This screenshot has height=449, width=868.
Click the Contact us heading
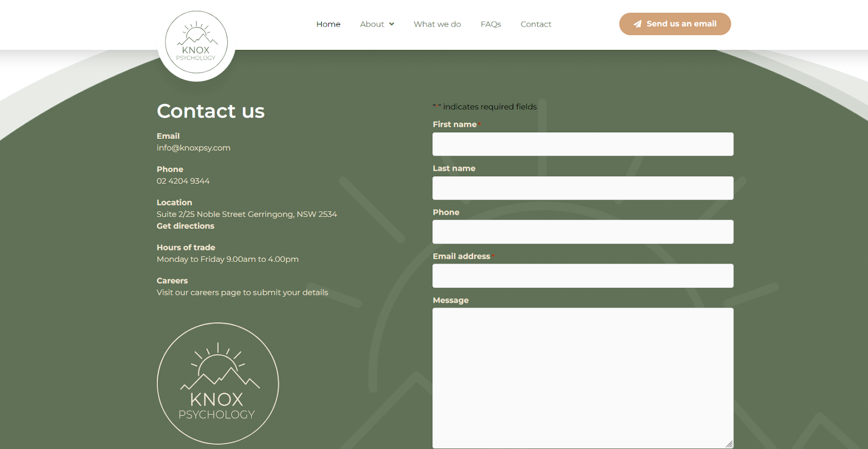pos(210,111)
